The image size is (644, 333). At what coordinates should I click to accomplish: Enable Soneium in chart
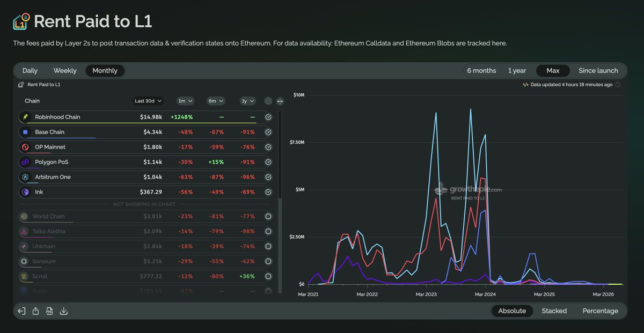tap(268, 262)
